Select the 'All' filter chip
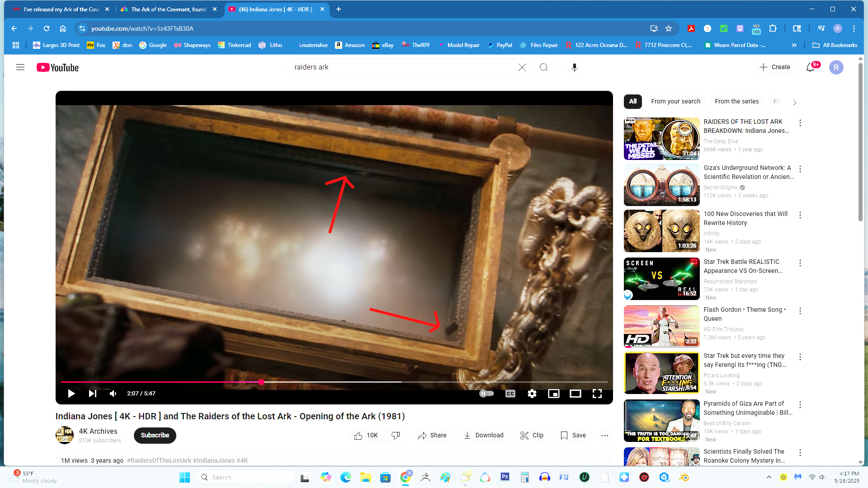 coord(633,102)
